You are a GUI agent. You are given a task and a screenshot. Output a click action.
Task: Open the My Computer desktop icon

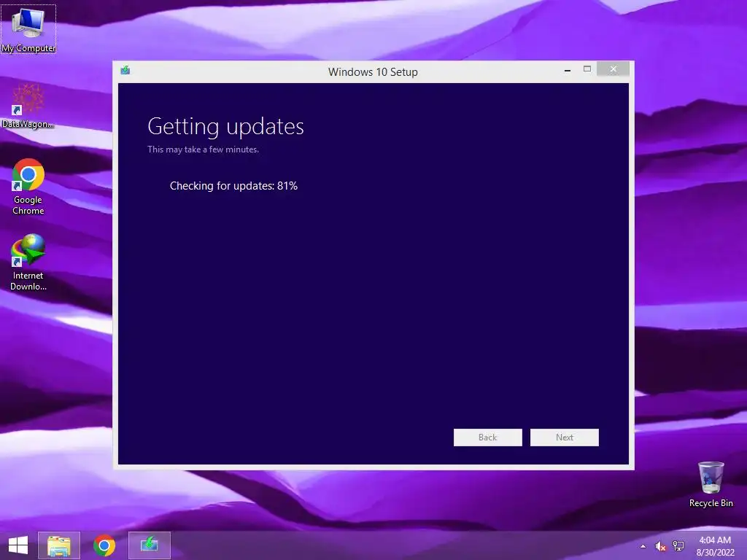click(x=28, y=29)
